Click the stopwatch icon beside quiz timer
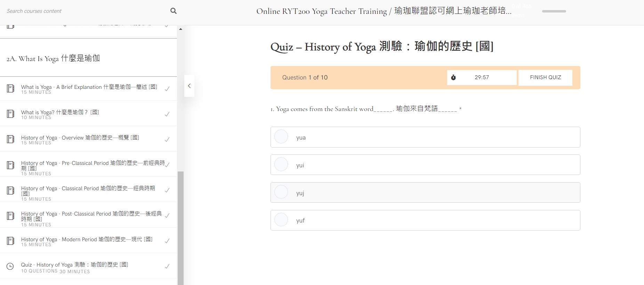Viewport: 644px width, 285px height. click(453, 77)
